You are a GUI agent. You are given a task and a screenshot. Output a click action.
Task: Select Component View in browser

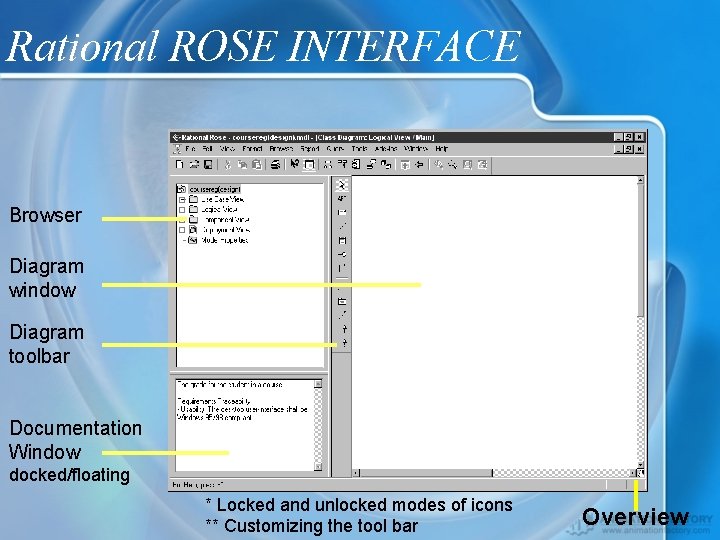pyautogui.click(x=225, y=219)
